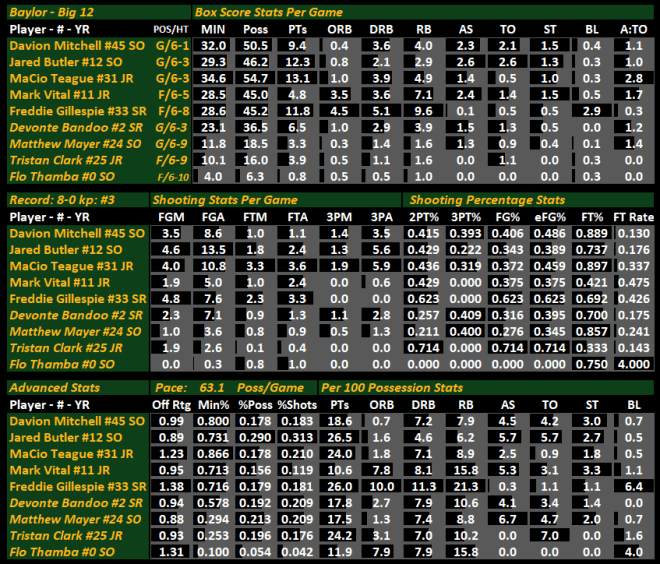Click Davion Mitchell's G/6-1 position cell
This screenshot has width=660, height=564.
click(x=172, y=45)
